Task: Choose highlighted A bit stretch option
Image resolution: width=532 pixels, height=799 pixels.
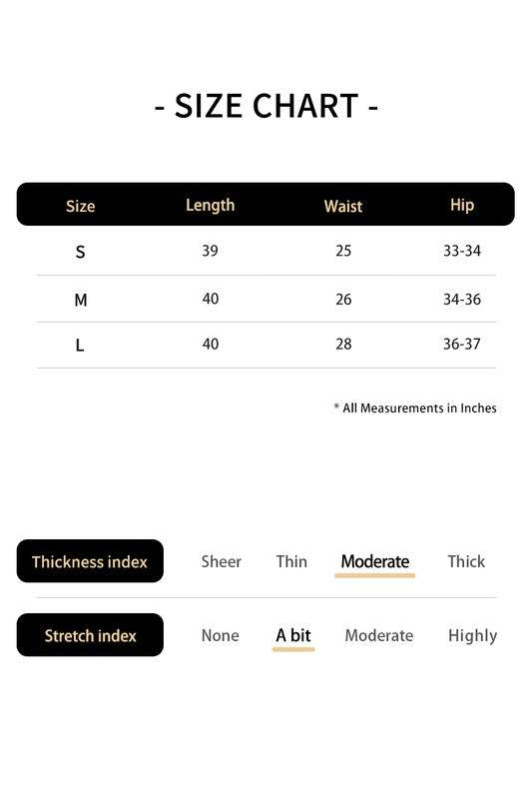Action: point(293,635)
